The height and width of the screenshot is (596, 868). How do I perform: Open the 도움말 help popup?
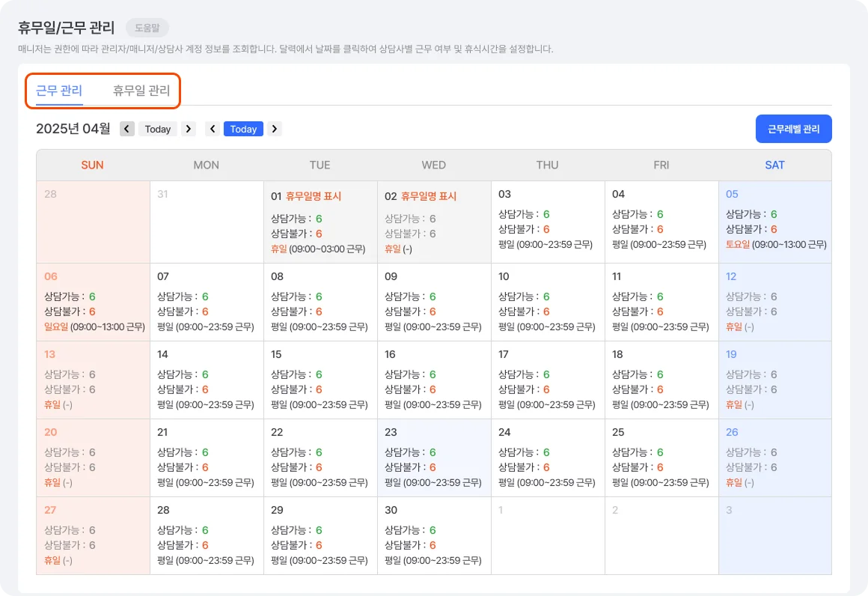click(x=147, y=28)
